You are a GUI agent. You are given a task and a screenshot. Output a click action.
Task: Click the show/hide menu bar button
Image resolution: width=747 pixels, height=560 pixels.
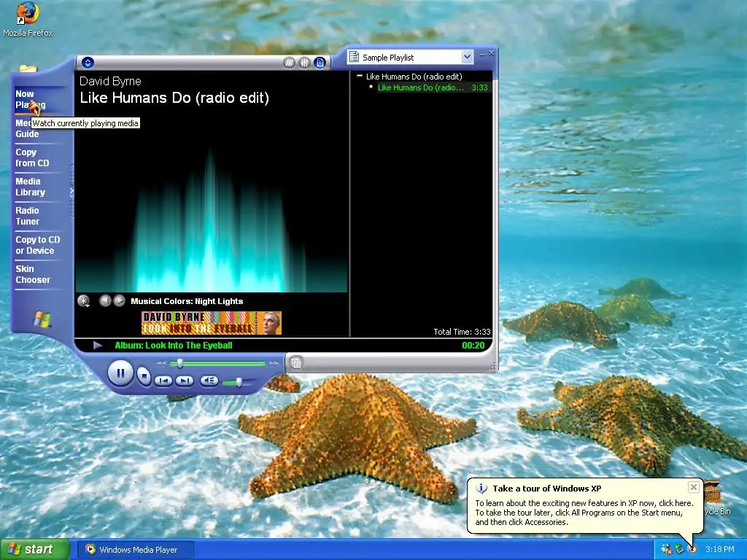(x=88, y=63)
